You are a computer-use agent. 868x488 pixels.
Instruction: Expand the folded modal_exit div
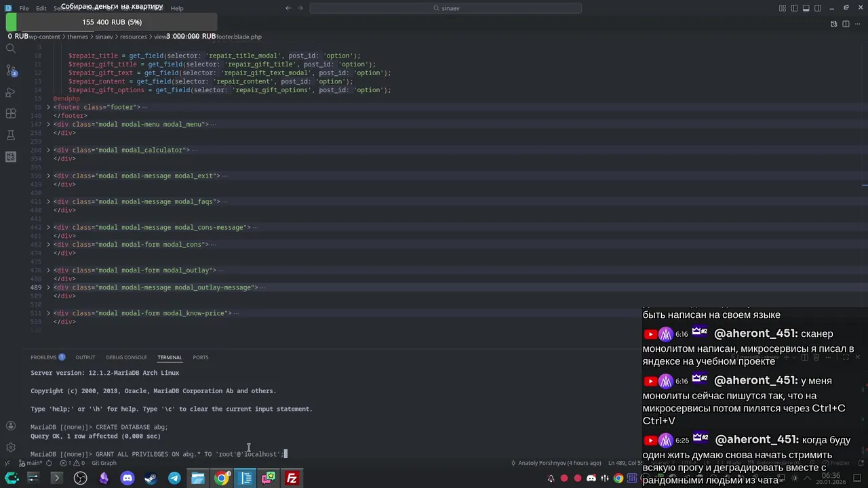[x=47, y=176]
